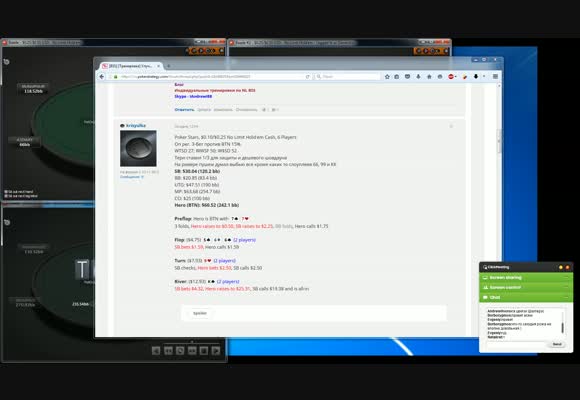Click the Skype contact link

pyautogui.click(x=193, y=96)
